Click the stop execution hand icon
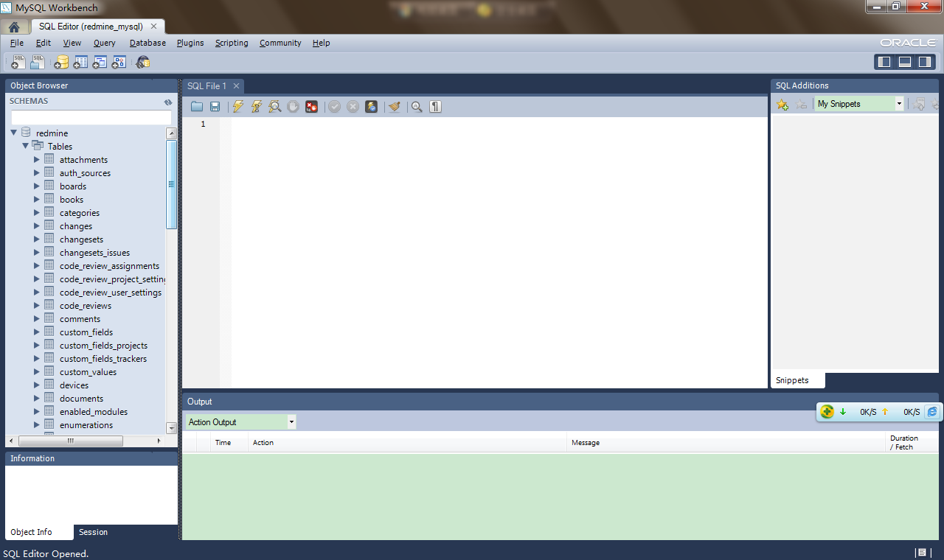 [x=293, y=107]
